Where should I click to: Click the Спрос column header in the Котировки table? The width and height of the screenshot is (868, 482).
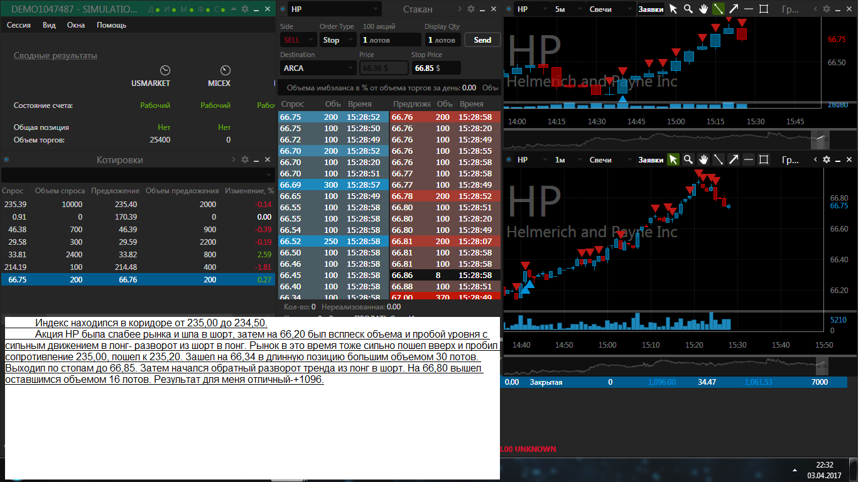13,191
